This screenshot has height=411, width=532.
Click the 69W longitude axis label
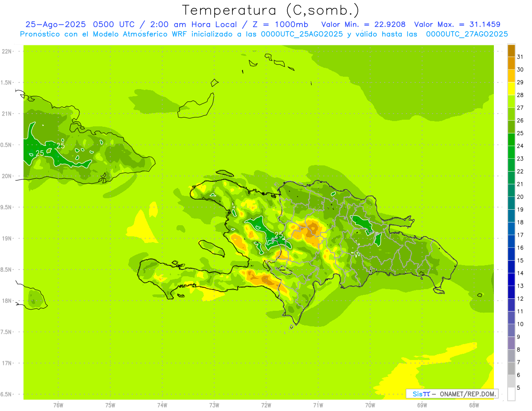[422, 405]
